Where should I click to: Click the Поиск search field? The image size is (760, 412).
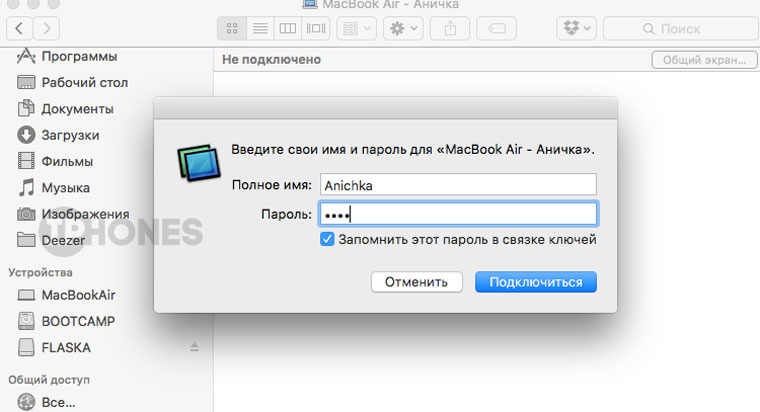point(681,29)
